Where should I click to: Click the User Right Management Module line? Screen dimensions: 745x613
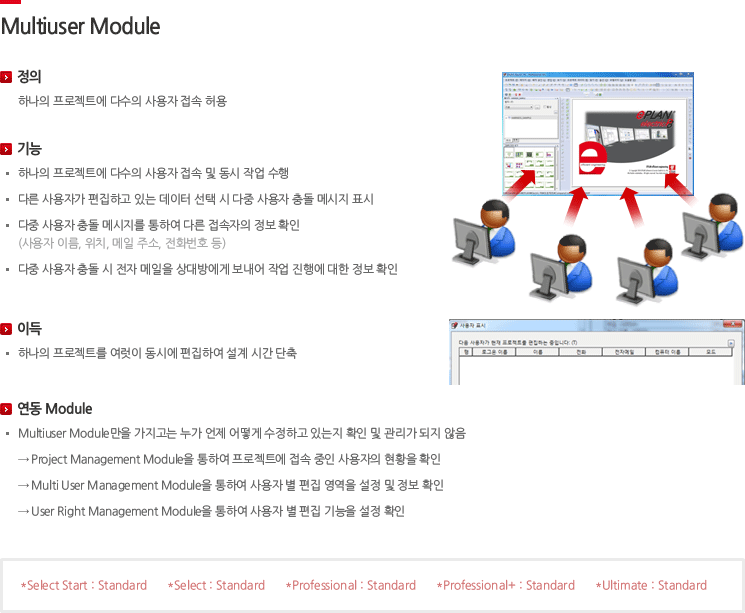click(x=211, y=511)
